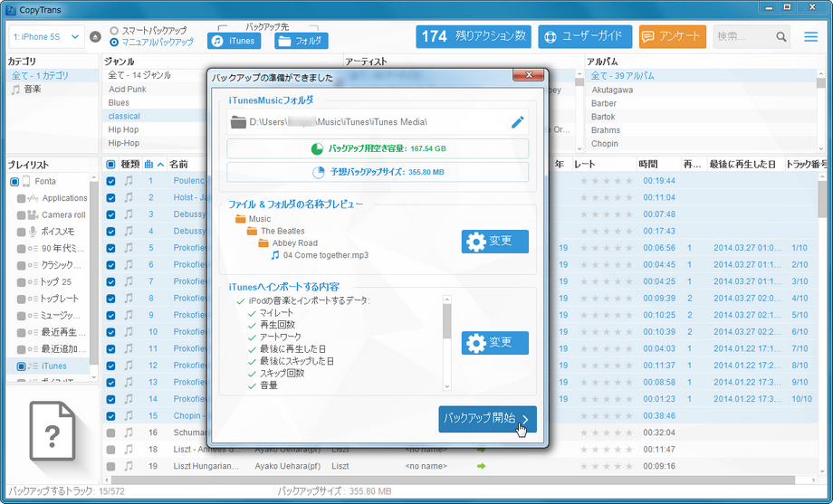Click music note icon in track row 1
Image resolution: width=833 pixels, height=504 pixels.
click(129, 181)
